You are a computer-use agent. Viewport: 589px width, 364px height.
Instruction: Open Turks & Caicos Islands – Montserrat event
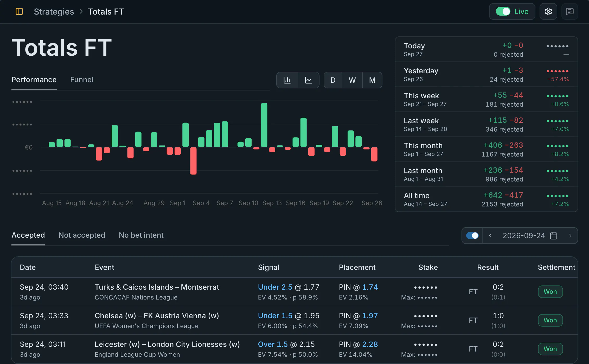[x=157, y=287]
